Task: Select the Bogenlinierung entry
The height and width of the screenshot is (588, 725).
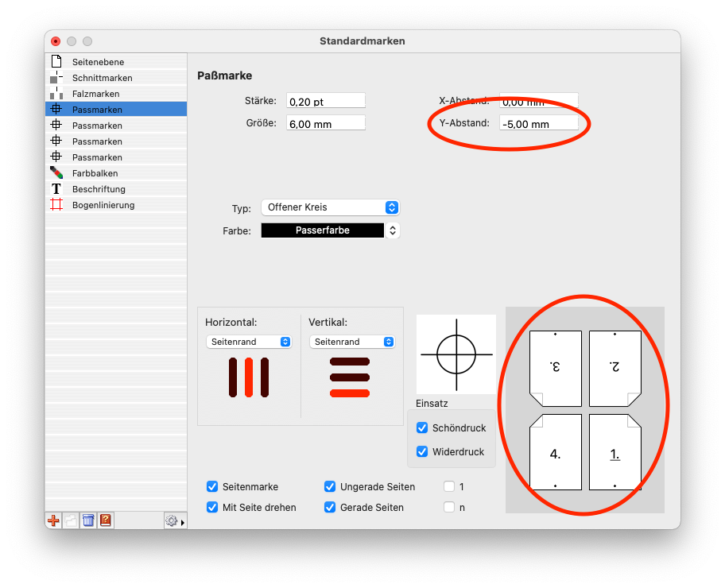Action: [116, 205]
